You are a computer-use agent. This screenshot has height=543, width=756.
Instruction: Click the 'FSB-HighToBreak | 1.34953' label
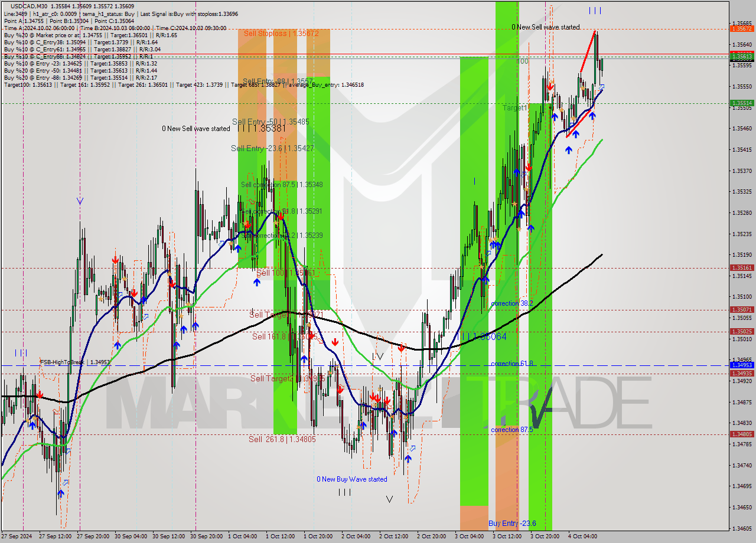coord(75,362)
